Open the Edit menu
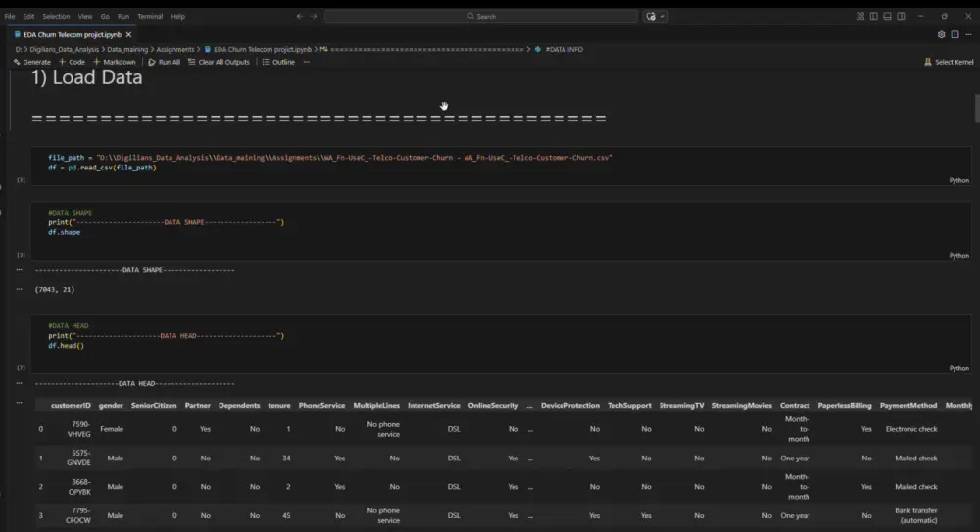 [28, 17]
